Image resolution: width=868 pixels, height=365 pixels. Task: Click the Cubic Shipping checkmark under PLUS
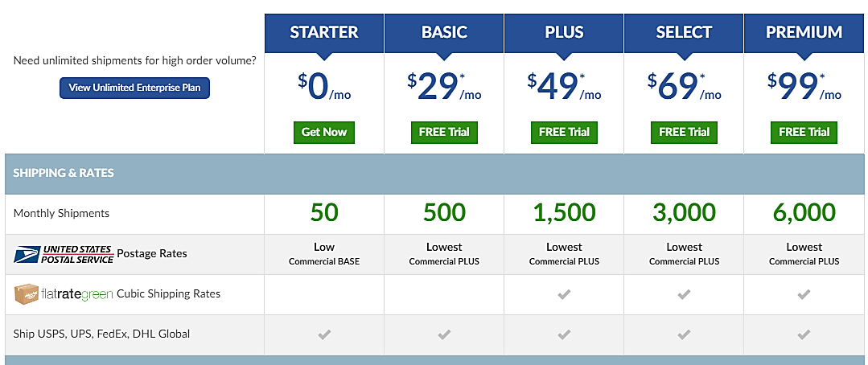pyautogui.click(x=564, y=295)
